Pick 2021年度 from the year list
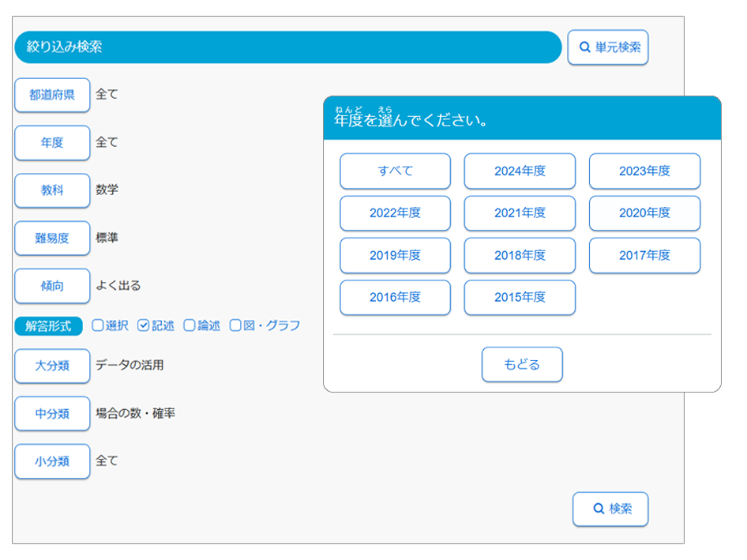Viewport: 747px width, 560px height. (520, 213)
